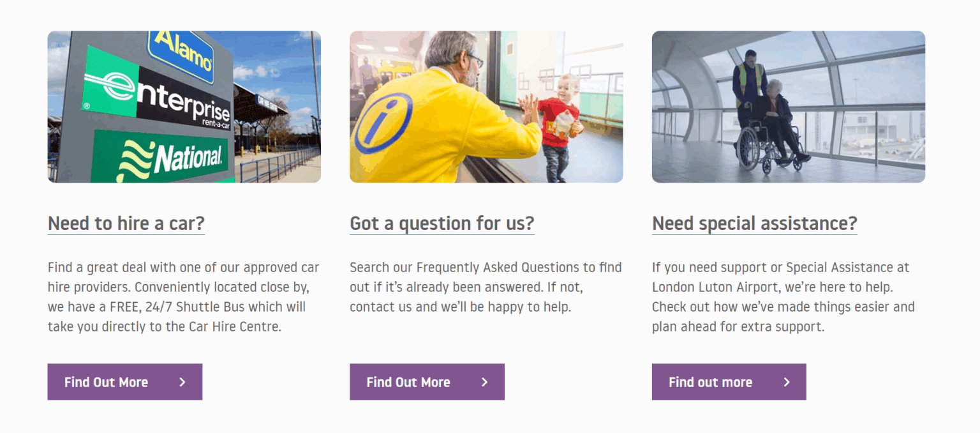
Task: Click the car hire providers description text
Action: click(184, 297)
